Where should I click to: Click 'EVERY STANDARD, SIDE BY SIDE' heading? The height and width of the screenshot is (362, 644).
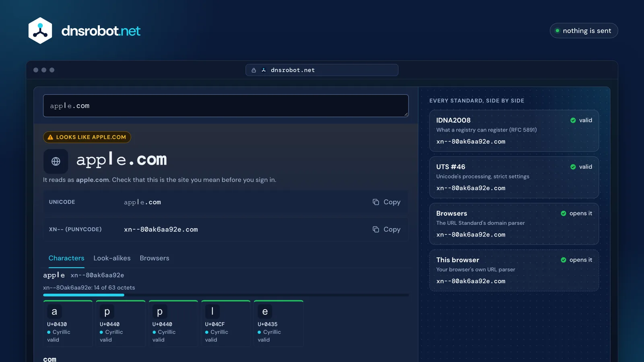pyautogui.click(x=477, y=101)
